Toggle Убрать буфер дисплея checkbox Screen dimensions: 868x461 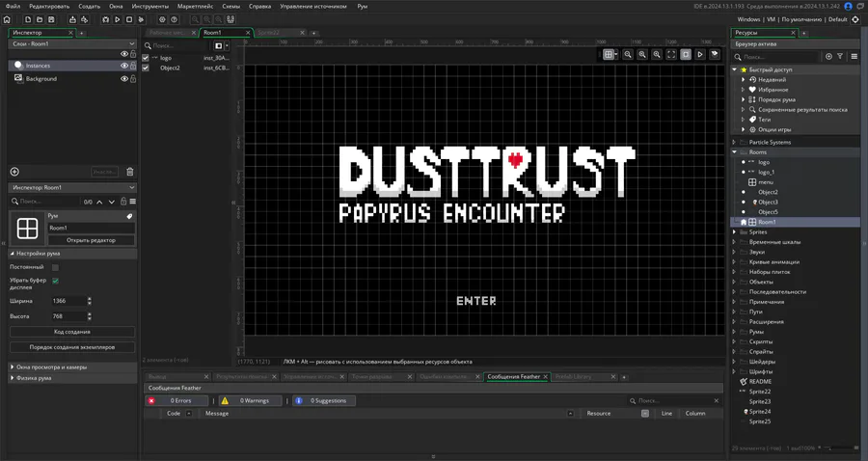pyautogui.click(x=55, y=281)
